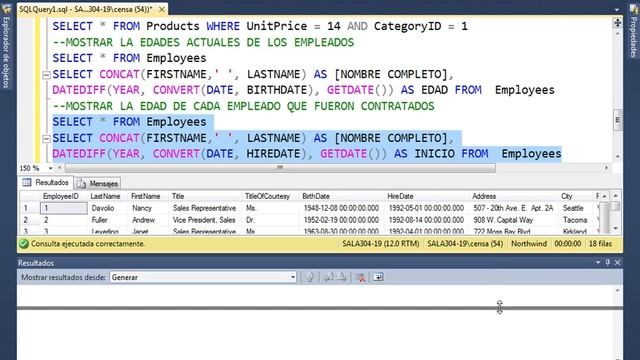
Task: Click the Northwind database status entry
Action: [x=529, y=244]
